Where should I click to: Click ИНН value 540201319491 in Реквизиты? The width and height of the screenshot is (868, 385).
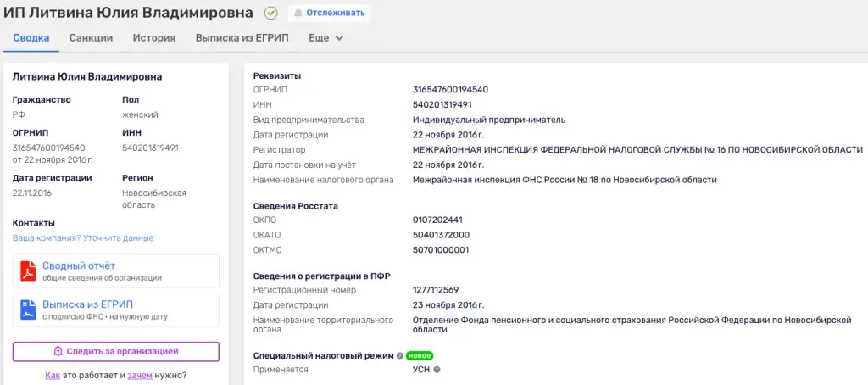442,104
